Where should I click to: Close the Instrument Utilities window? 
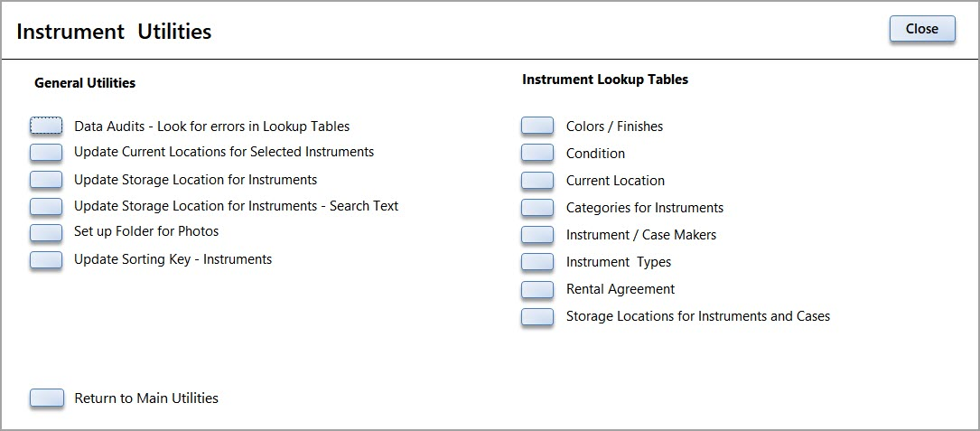(921, 29)
